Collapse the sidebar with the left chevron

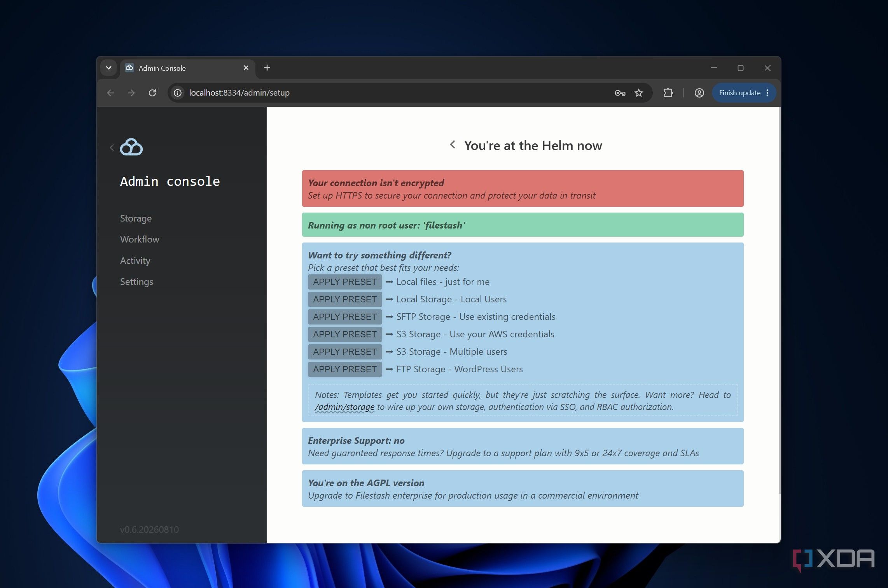(112, 148)
